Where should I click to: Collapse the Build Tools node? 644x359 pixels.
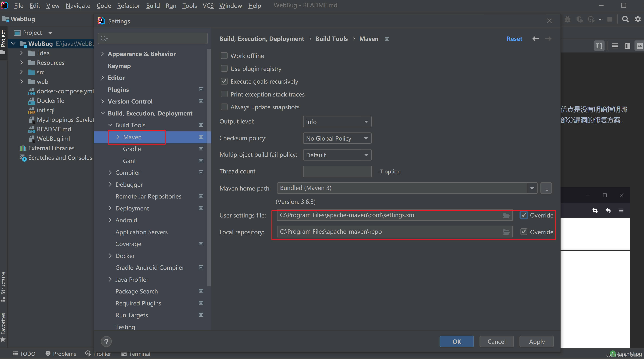[x=110, y=125]
